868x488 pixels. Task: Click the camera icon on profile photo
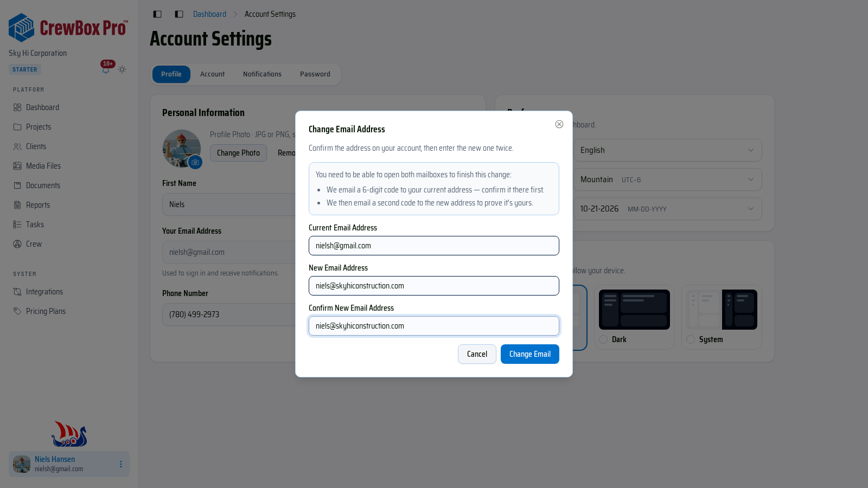195,162
